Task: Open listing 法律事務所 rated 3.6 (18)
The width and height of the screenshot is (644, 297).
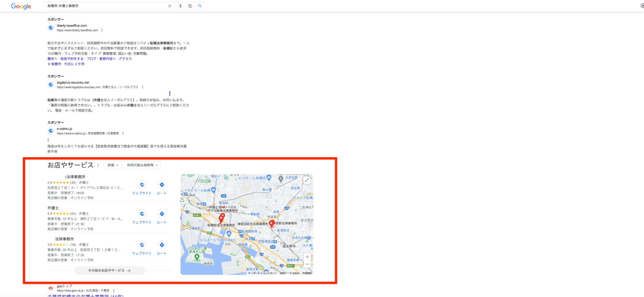Action: tap(64, 239)
